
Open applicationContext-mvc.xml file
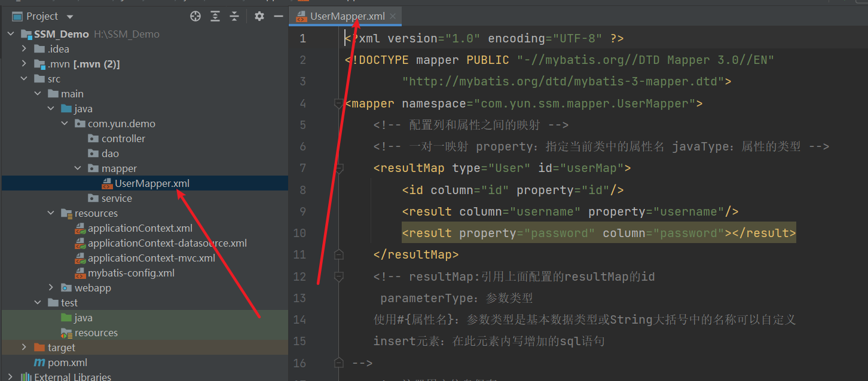151,258
